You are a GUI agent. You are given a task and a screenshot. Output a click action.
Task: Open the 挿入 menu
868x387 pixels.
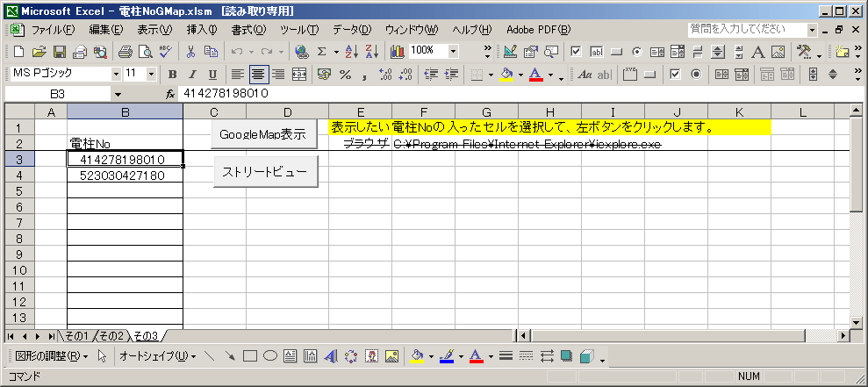[202, 29]
